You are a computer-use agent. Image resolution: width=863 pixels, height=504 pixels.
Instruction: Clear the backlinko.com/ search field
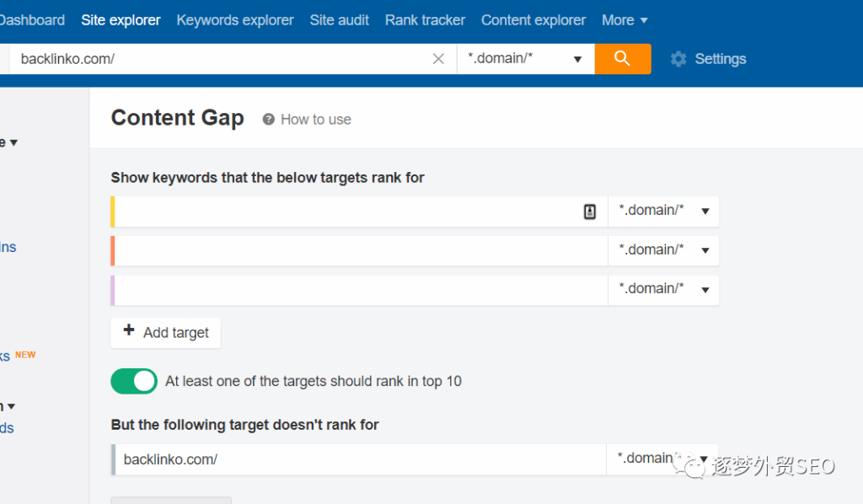coord(438,59)
